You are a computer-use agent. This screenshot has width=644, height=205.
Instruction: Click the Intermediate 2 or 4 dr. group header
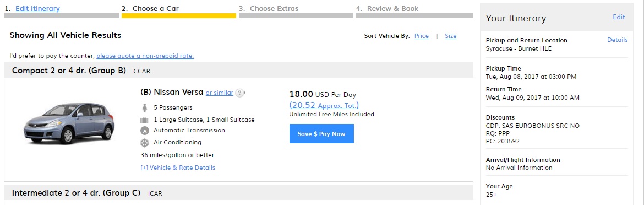(x=239, y=193)
